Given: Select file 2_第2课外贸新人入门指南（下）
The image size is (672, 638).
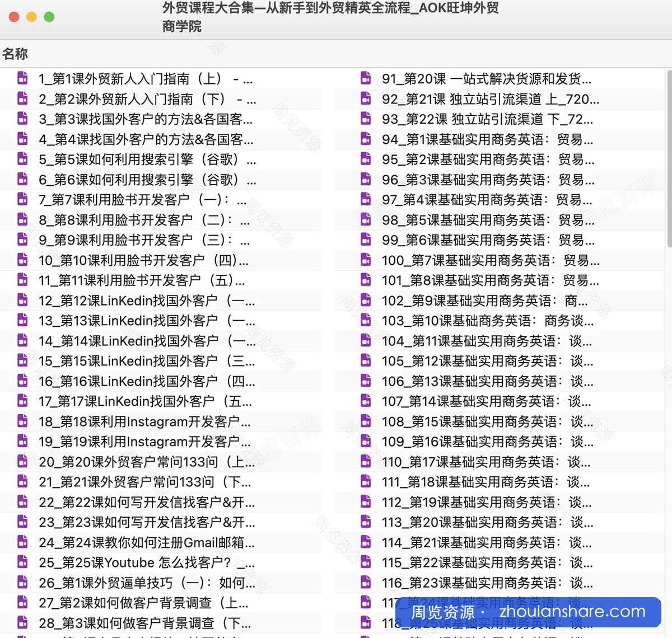Looking at the screenshot, I should [148, 99].
